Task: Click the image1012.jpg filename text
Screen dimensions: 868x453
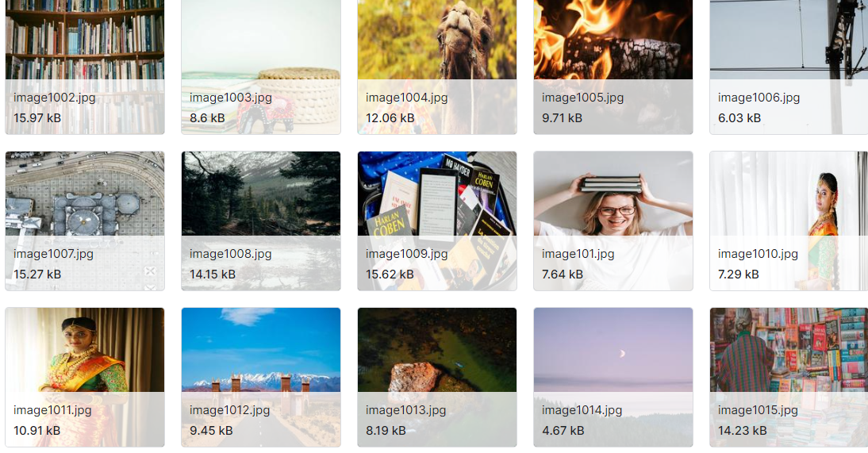Action: pyautogui.click(x=230, y=410)
